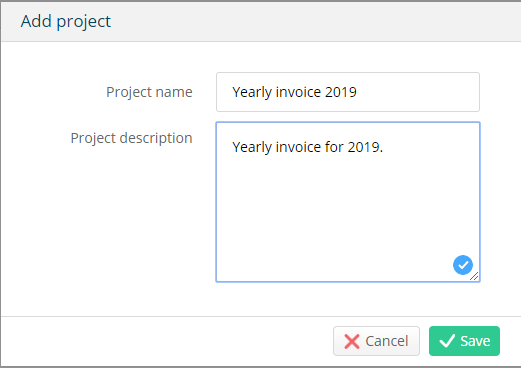Image resolution: width=521 pixels, height=368 pixels.
Task: Cancel adding the project
Action: [x=376, y=341]
